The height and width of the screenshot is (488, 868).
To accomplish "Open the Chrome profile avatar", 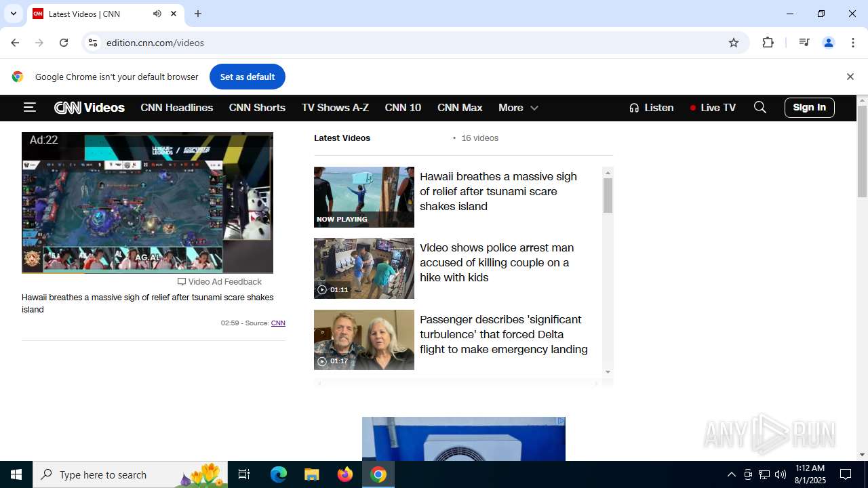I will coord(829,43).
